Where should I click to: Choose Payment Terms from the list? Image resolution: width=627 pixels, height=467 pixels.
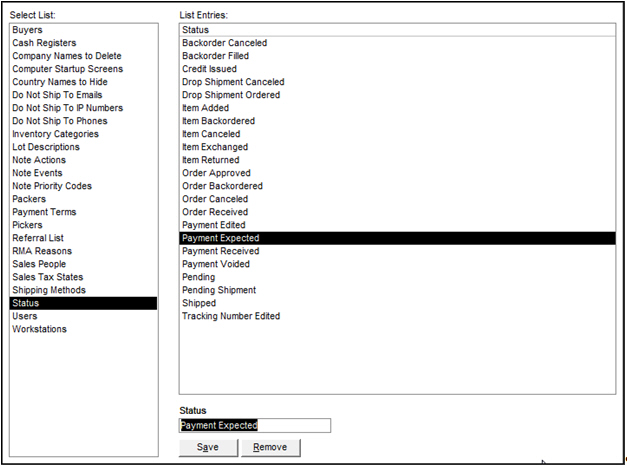44,212
